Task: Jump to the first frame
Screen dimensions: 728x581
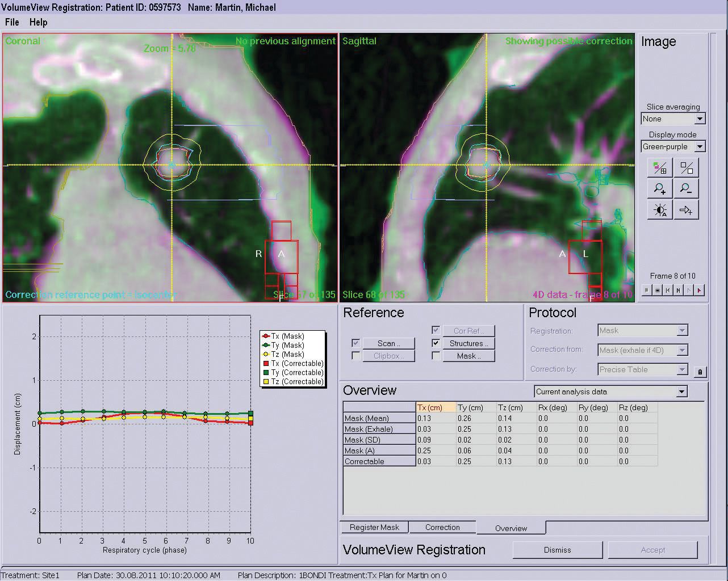Action: coord(668,290)
